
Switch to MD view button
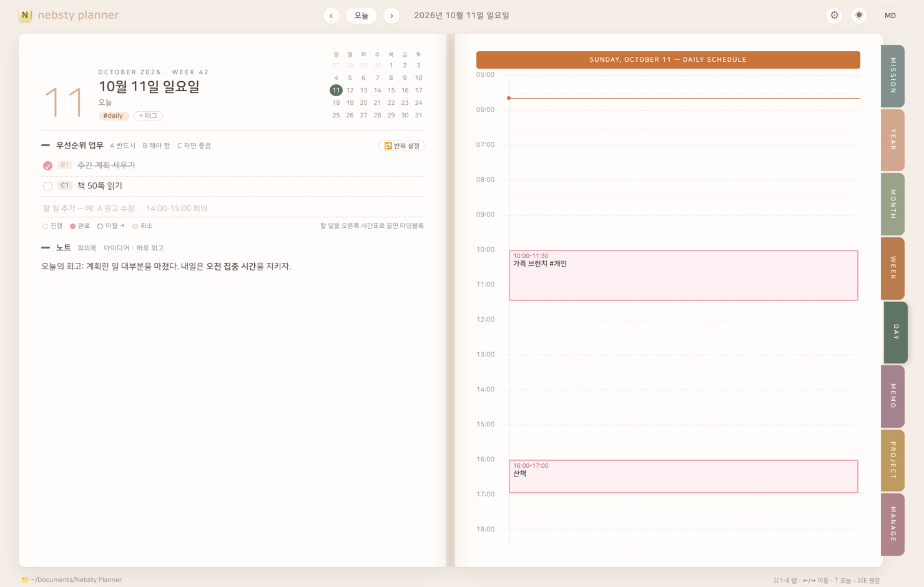pos(890,16)
